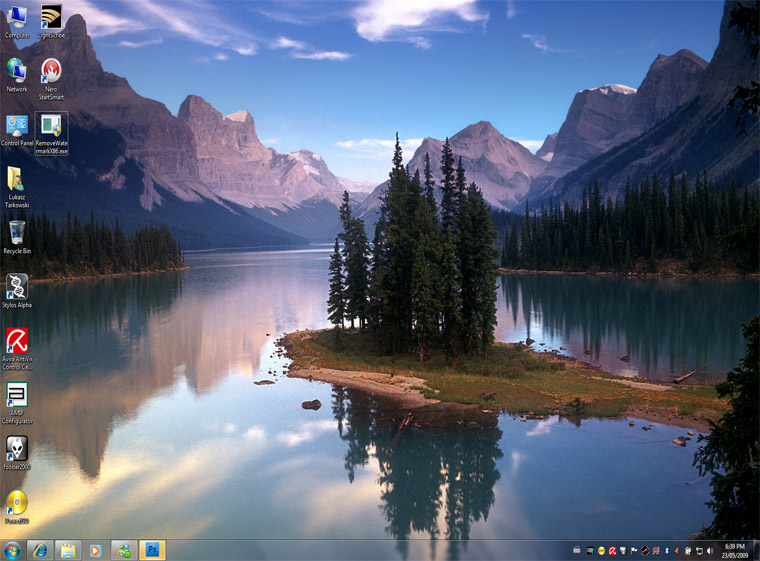Open the power battery tray icon
760x561 pixels.
point(688,551)
